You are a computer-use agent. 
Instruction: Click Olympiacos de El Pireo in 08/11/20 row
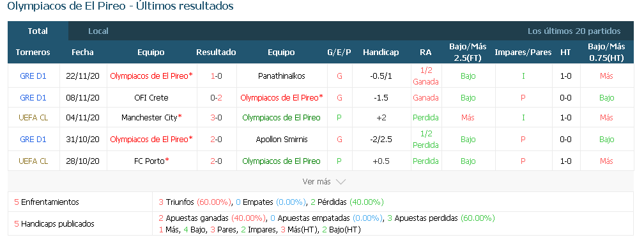pos(281,98)
